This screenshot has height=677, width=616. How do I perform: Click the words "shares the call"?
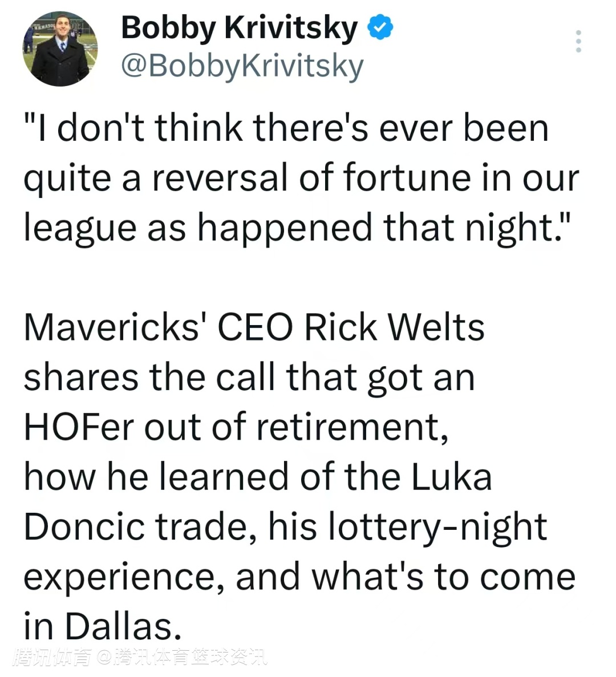149,377
